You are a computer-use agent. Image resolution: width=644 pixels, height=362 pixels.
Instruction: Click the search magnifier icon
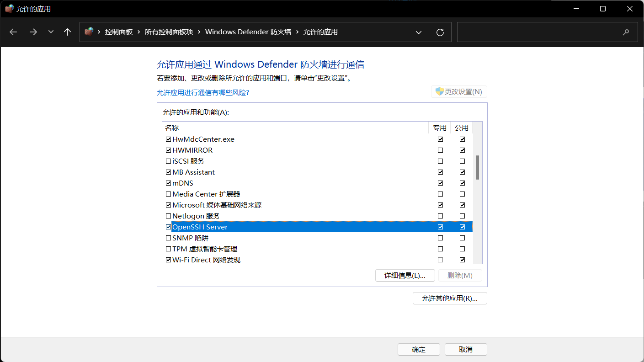pos(626,32)
